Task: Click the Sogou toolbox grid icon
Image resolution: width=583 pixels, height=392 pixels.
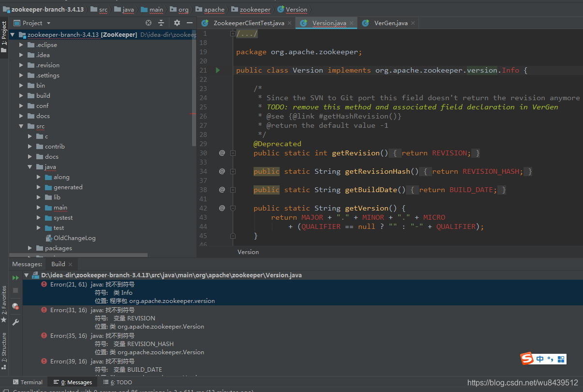Action: tap(561, 359)
